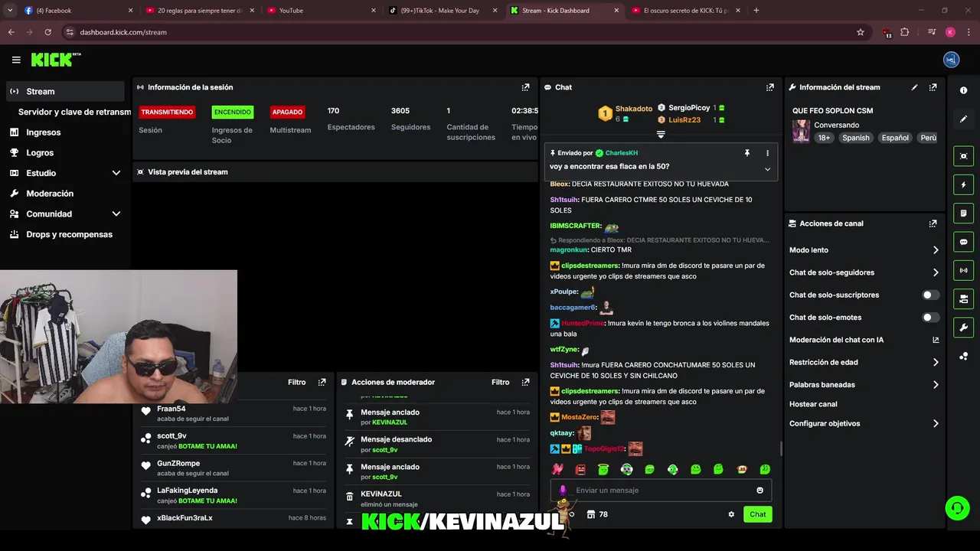Toggle the camera icon in right rail

963,298
